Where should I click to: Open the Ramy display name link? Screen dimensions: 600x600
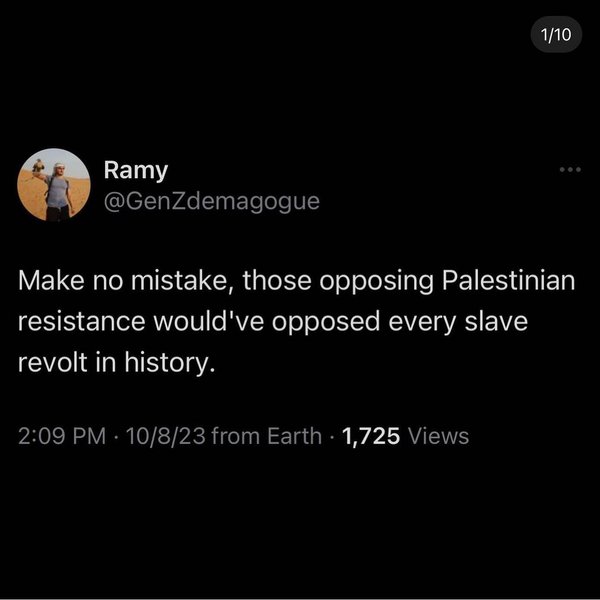tap(136, 170)
